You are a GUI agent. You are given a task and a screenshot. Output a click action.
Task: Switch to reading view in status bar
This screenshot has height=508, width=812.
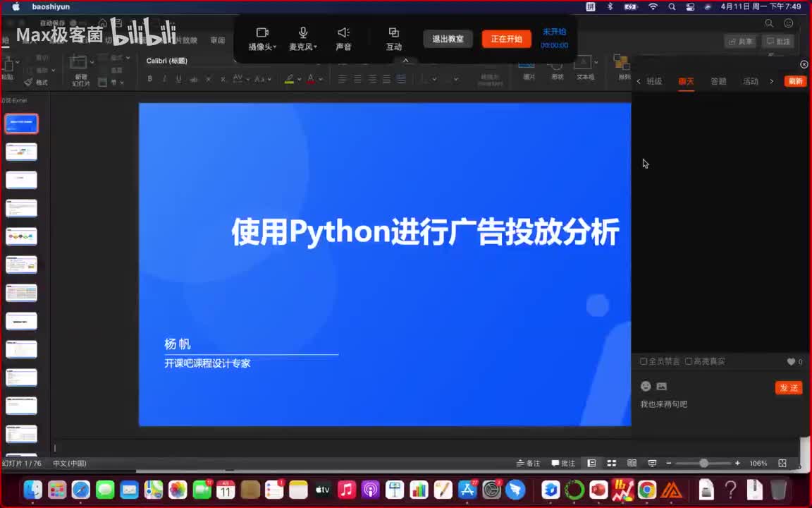coord(632,463)
